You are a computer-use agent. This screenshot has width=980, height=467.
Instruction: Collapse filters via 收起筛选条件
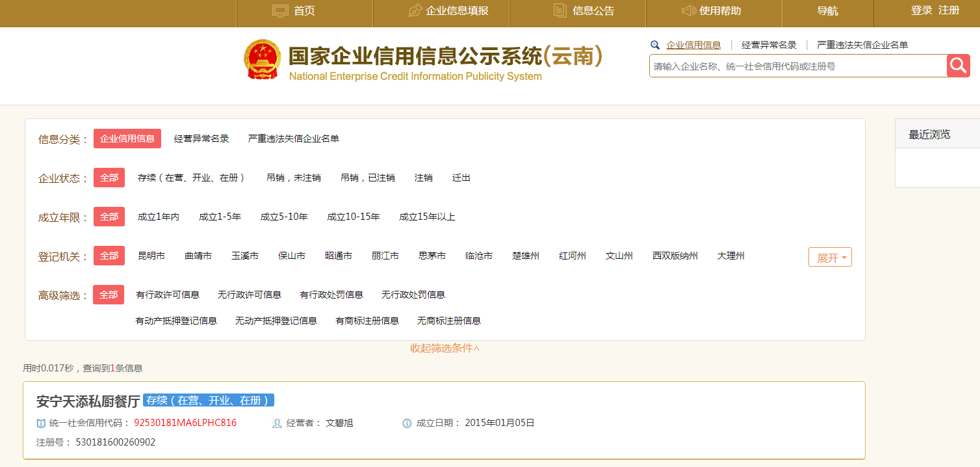[x=445, y=348]
